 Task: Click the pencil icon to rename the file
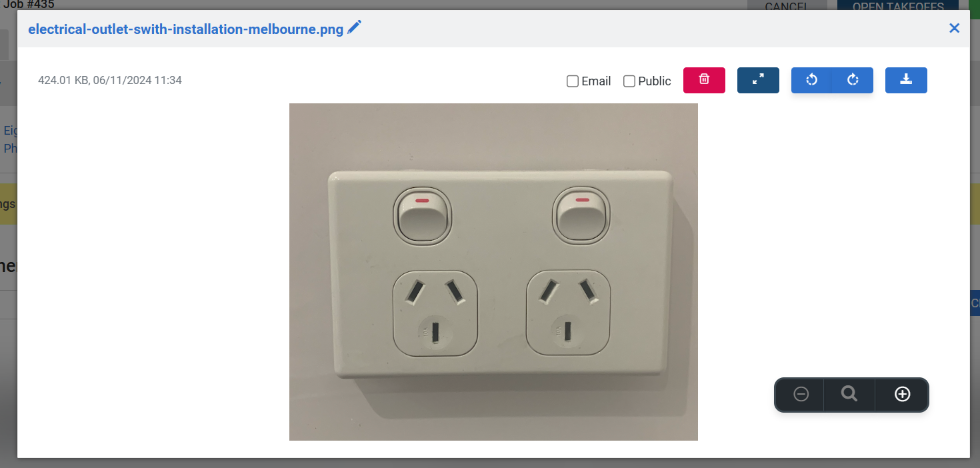(x=354, y=27)
